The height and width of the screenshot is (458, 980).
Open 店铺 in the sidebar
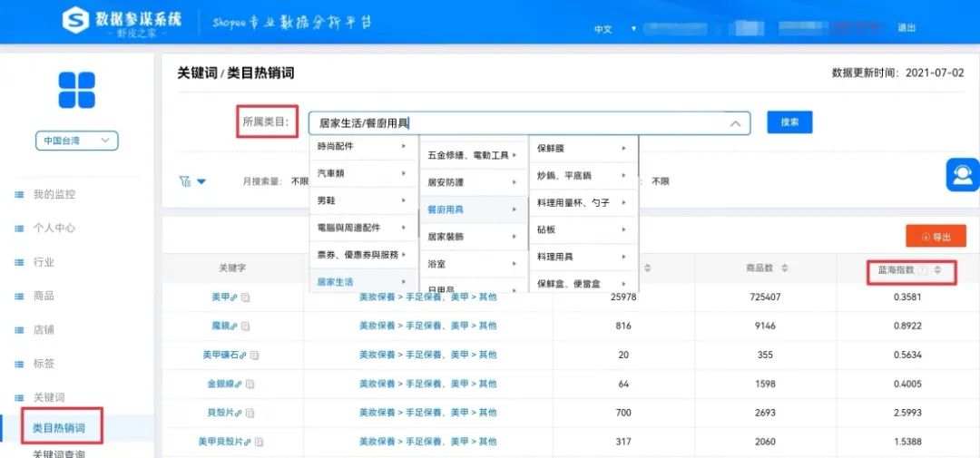44,330
